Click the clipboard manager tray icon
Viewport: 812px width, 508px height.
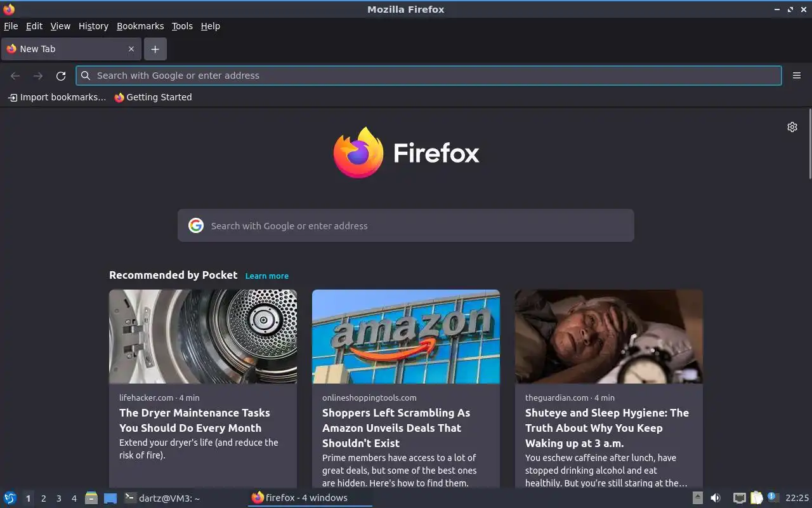tap(756, 498)
